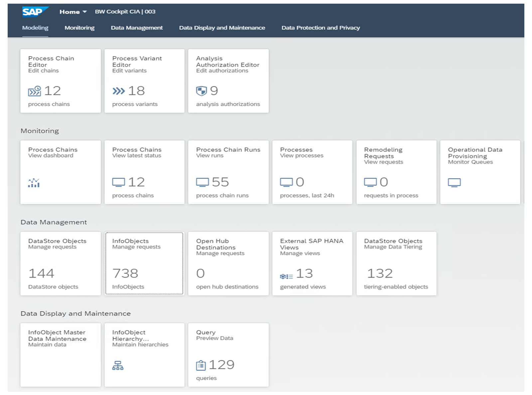
Task: Open the Process Chain Editor tile title
Action: [x=51, y=62]
